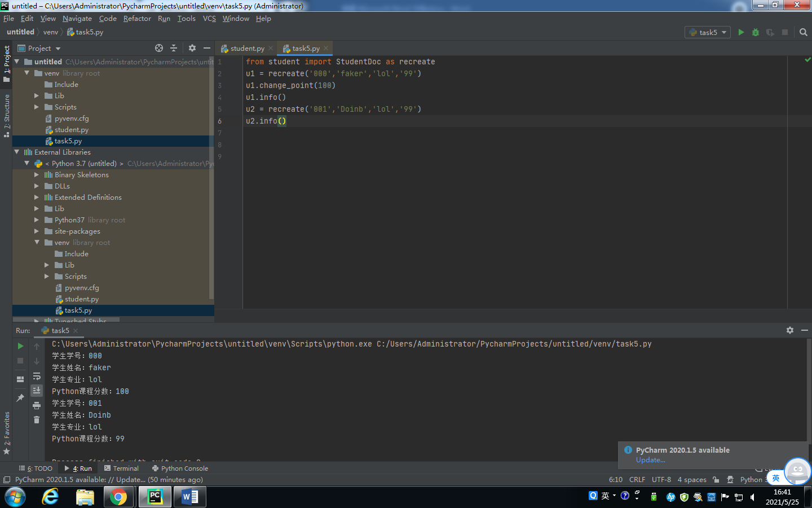812x508 pixels.
Task: Click the print icon in the Run panel
Action: coord(37,405)
